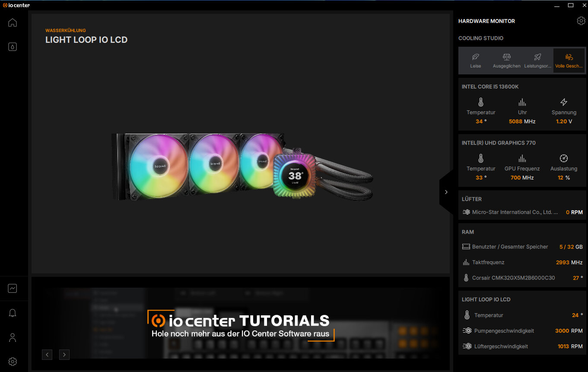The width and height of the screenshot is (588, 372).
Task: Open the IO Center Tutorials banner
Action: (x=241, y=324)
